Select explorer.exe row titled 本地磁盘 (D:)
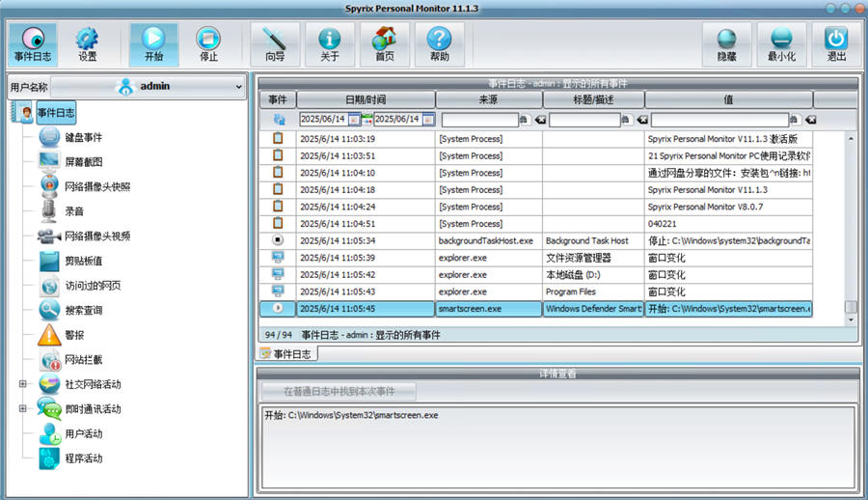Image resolution: width=868 pixels, height=500 pixels. coord(536,274)
